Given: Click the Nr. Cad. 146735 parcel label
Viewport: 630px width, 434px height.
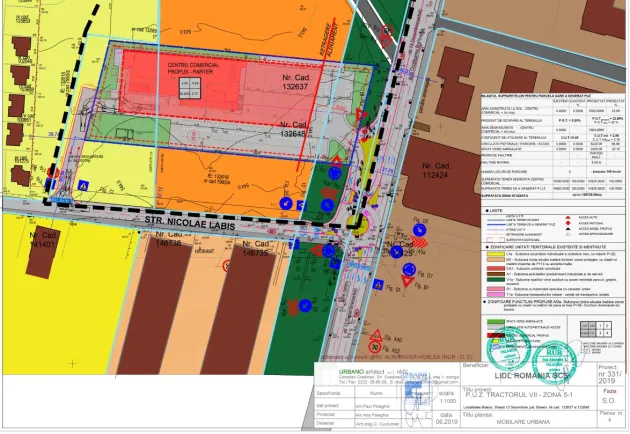Looking at the screenshot, I should pyautogui.click(x=256, y=248).
